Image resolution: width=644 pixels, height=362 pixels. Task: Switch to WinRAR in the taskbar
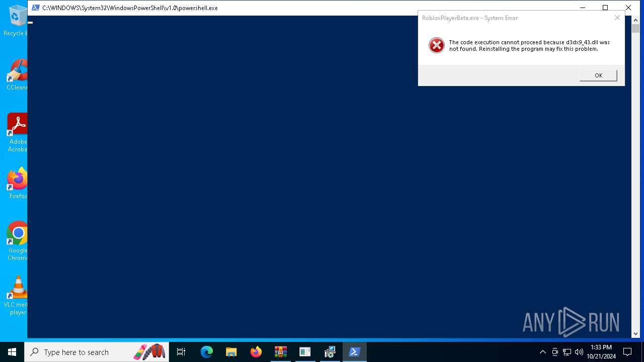[x=280, y=352]
